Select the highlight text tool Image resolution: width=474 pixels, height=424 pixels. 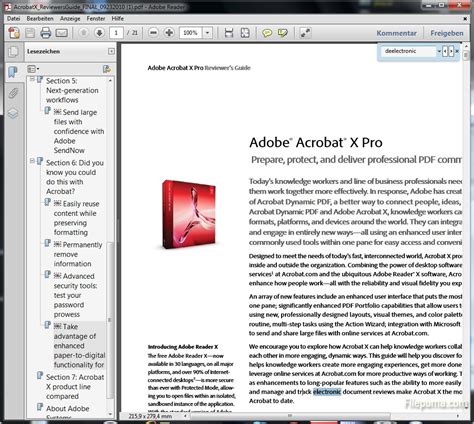pyautogui.click(x=283, y=33)
